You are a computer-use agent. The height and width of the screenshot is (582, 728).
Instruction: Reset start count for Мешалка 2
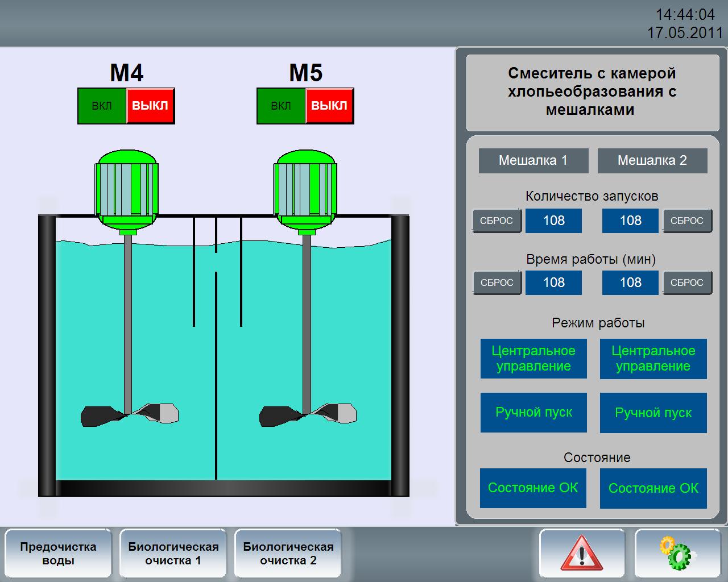coord(687,221)
